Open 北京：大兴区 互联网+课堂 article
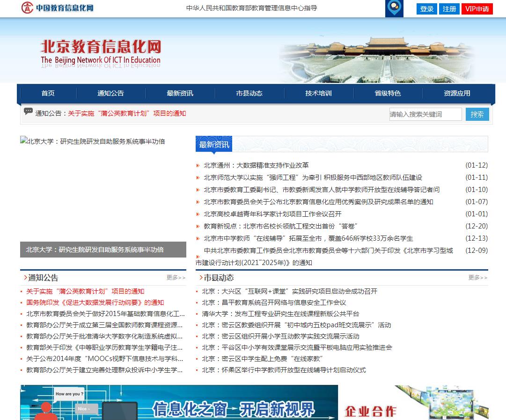 coord(289,291)
